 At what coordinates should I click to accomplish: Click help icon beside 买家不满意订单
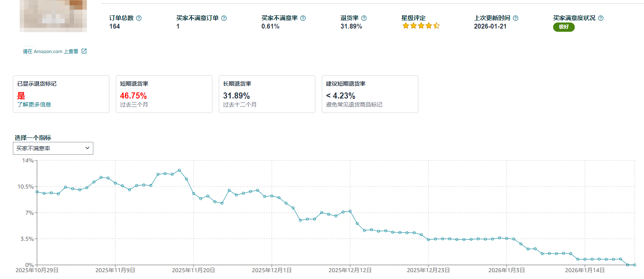point(224,18)
